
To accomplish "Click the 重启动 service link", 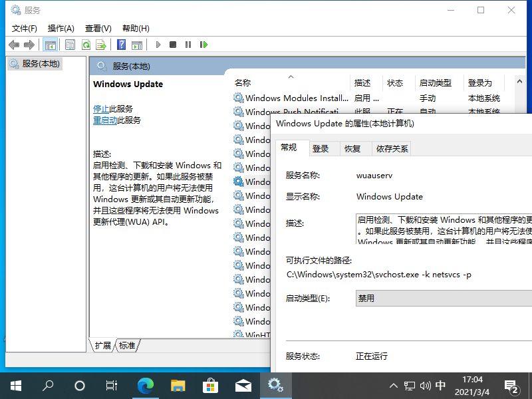I will tap(105, 120).
